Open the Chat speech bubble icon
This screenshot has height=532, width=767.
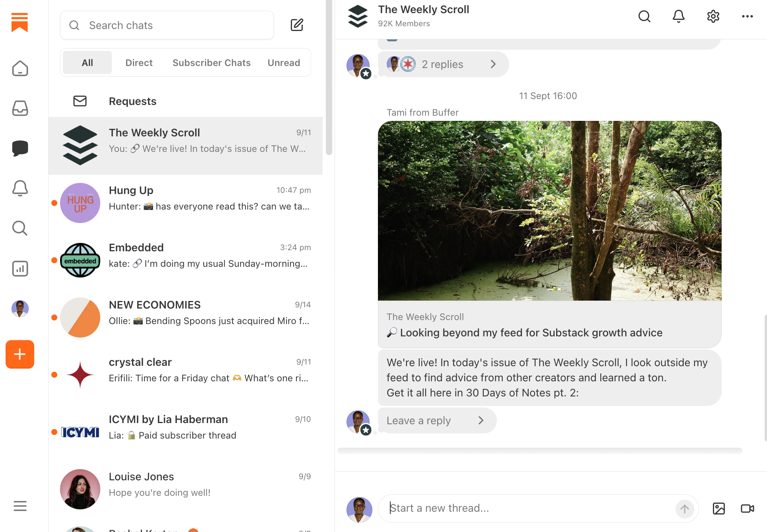pyautogui.click(x=20, y=148)
